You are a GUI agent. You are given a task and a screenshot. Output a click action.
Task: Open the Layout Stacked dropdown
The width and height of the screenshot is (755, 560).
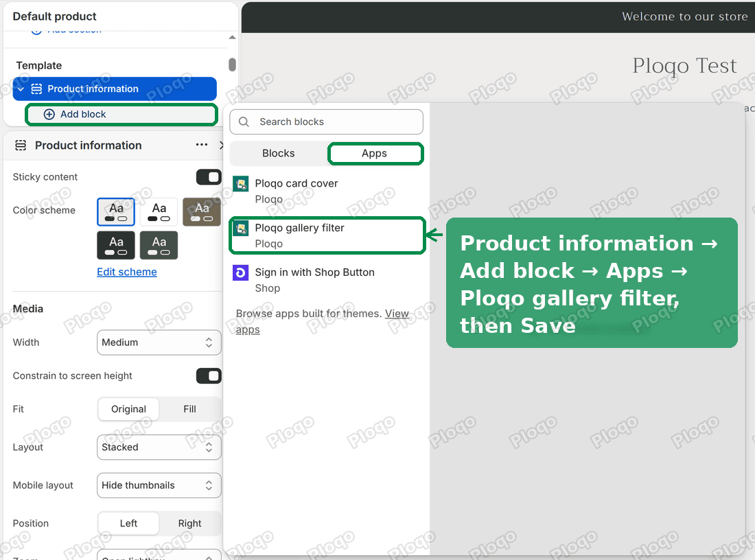click(x=159, y=447)
